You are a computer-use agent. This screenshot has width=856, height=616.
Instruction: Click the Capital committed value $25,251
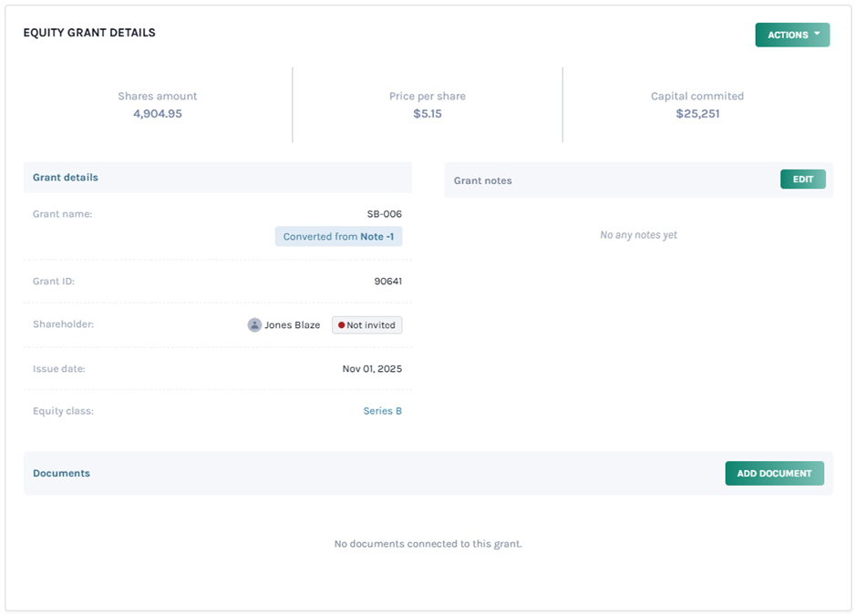[697, 114]
